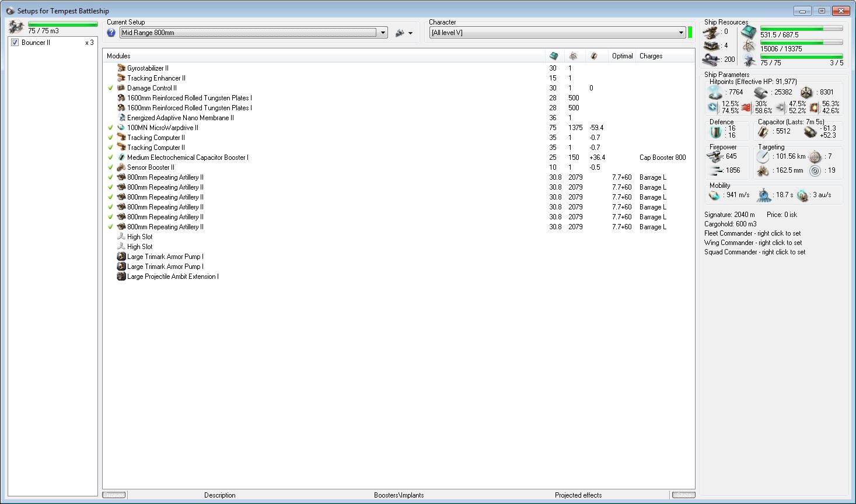Click the Gyrostabilizer II module icon

pyautogui.click(x=121, y=68)
